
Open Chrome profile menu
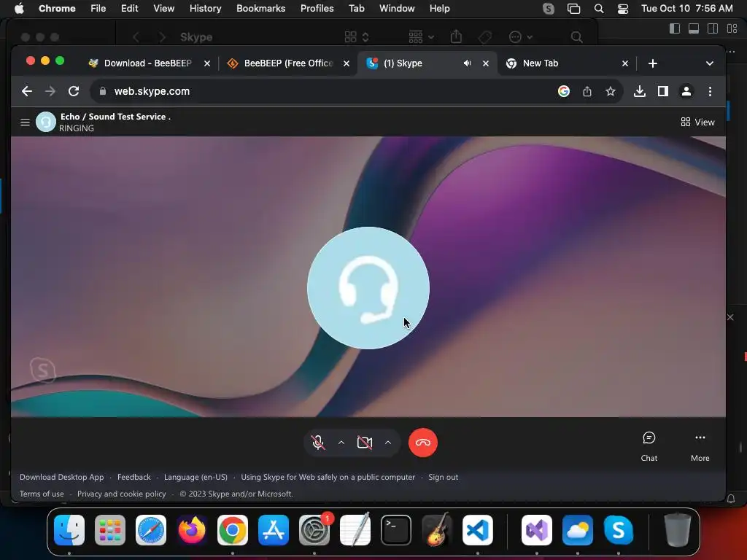[x=686, y=91]
